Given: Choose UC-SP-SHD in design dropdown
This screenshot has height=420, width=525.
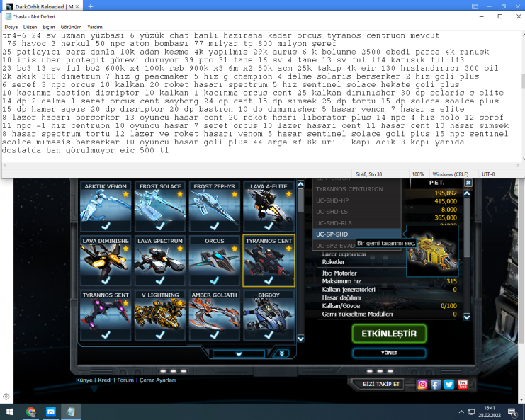Looking at the screenshot, I should click(356, 234).
